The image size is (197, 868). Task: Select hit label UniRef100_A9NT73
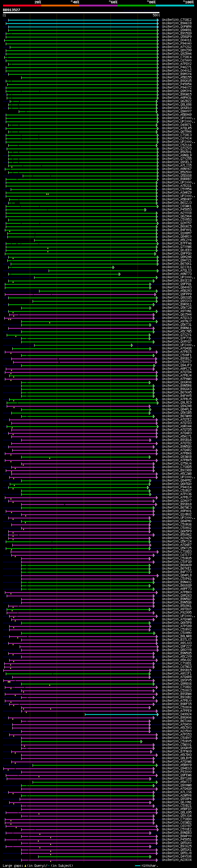[176, 274]
